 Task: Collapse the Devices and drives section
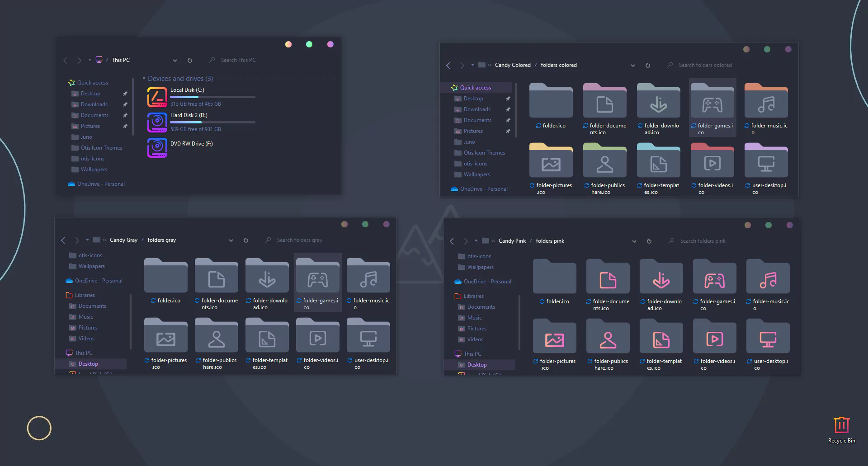[143, 78]
